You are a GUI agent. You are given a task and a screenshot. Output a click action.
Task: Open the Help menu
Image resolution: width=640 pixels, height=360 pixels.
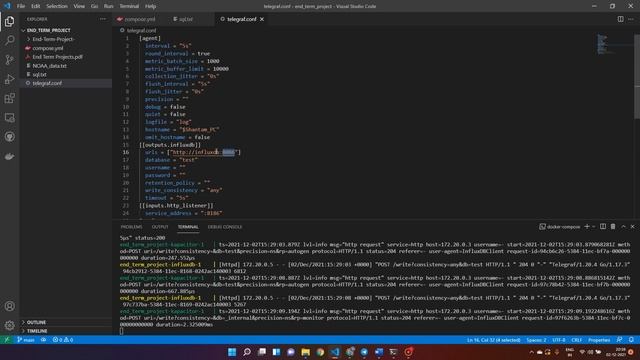tap(151, 6)
